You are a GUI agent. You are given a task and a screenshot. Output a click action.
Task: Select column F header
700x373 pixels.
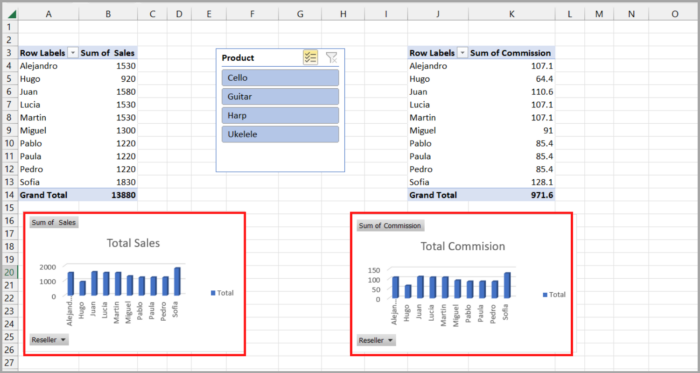(252, 14)
